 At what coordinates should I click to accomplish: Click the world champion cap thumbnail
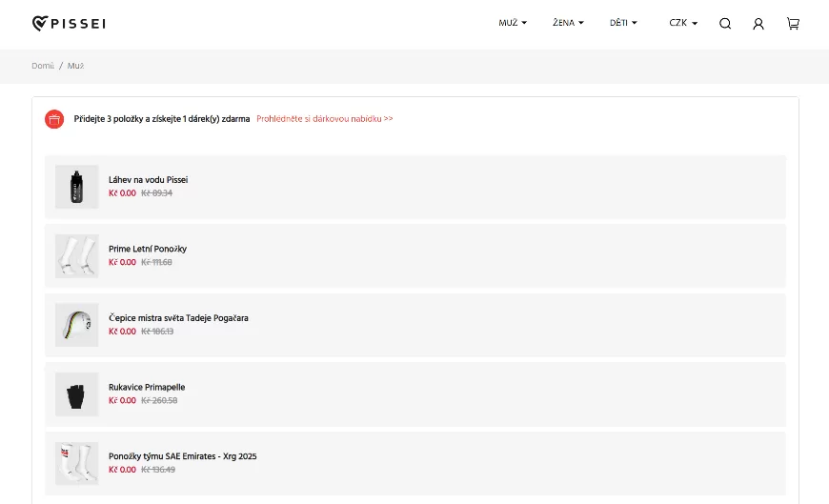76,325
